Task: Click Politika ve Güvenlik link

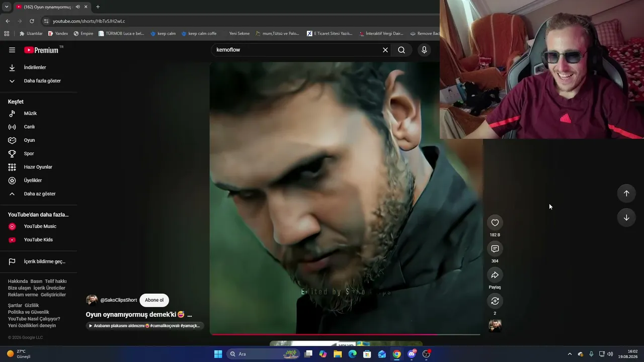Action: tap(29, 312)
